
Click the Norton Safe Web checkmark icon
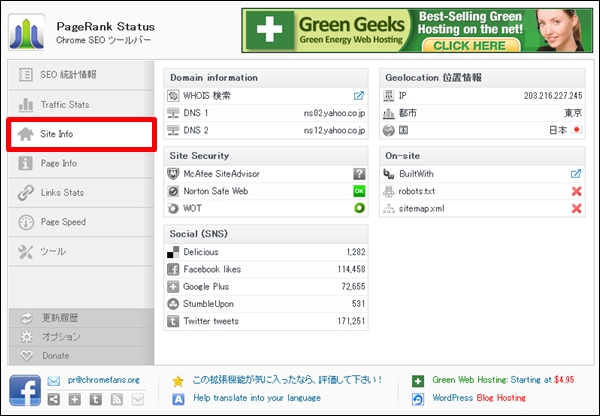point(173,191)
